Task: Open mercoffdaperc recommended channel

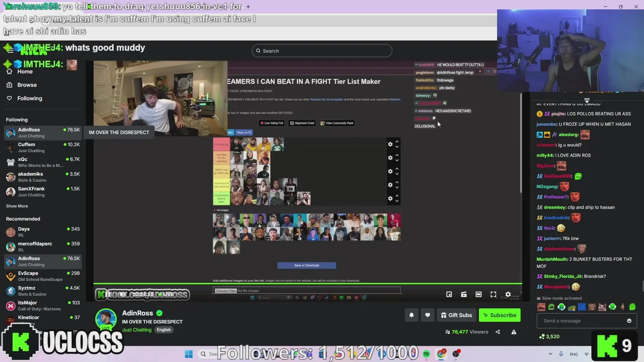Action: pyautogui.click(x=42, y=246)
